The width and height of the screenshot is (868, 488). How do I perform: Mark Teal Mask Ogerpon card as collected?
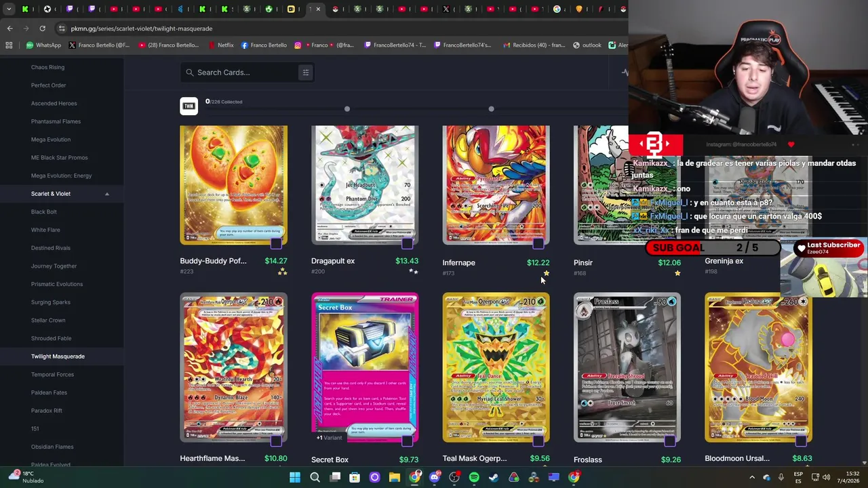(x=538, y=441)
